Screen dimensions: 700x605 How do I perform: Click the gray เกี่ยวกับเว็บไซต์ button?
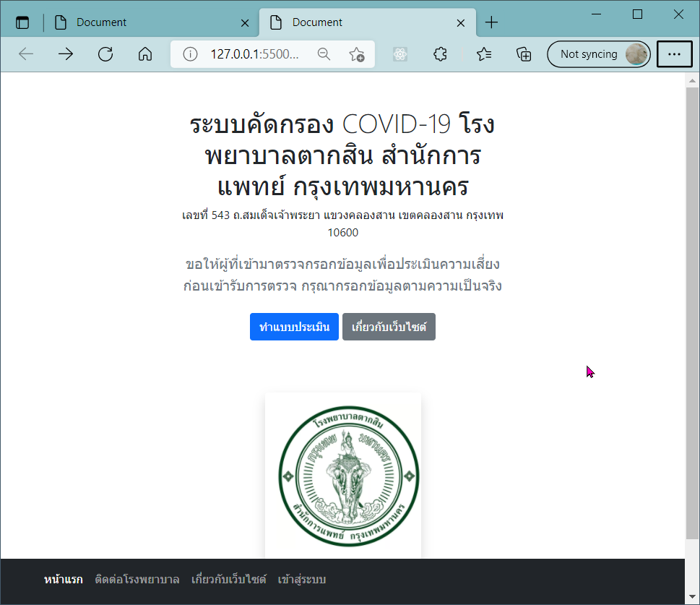click(389, 327)
